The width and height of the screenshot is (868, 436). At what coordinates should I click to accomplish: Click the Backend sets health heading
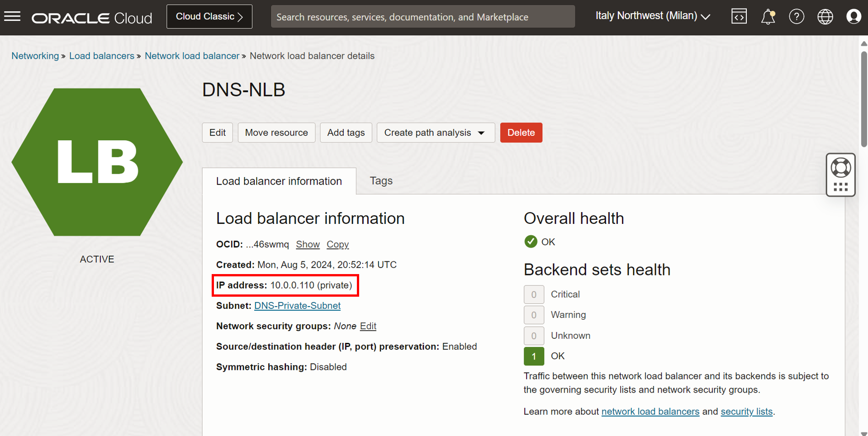pyautogui.click(x=597, y=270)
